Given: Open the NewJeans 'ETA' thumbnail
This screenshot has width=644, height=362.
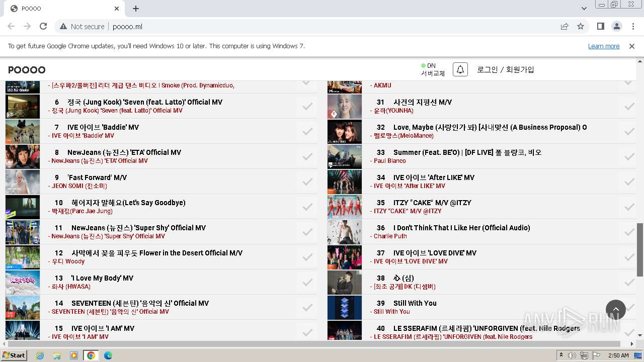Looking at the screenshot, I should tap(23, 156).
